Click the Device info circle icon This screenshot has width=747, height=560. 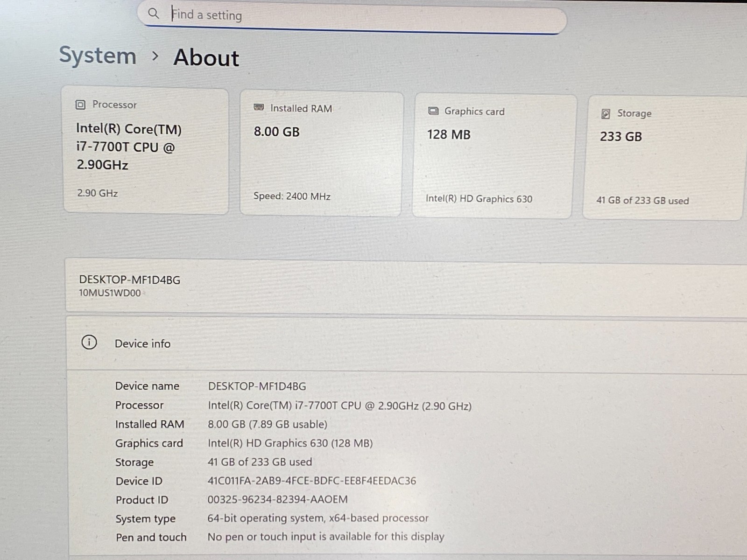pyautogui.click(x=89, y=342)
